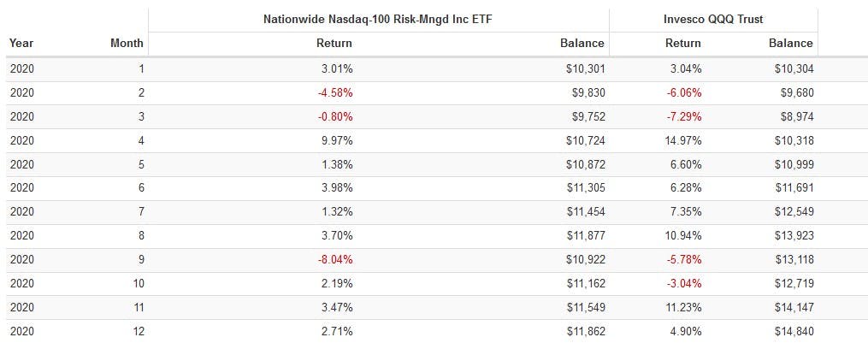Select the month 12 cell
868x349 pixels.
(x=139, y=330)
